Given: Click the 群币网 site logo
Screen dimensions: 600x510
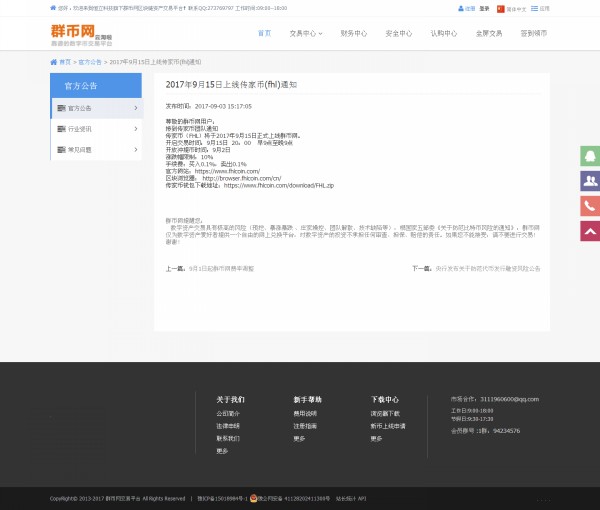Looking at the screenshot, I should tap(81, 35).
